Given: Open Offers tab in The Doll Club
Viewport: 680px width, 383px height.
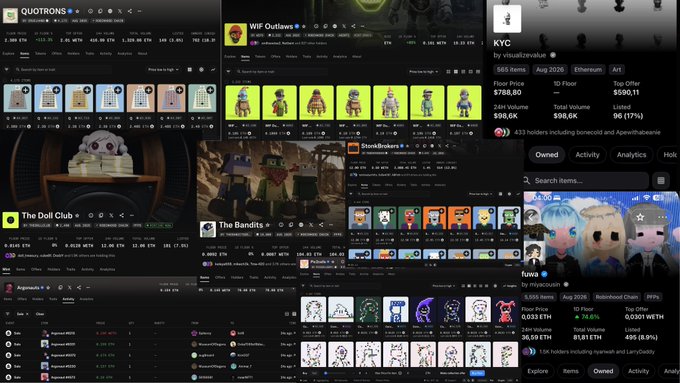Looking at the screenshot, I should point(36,269).
